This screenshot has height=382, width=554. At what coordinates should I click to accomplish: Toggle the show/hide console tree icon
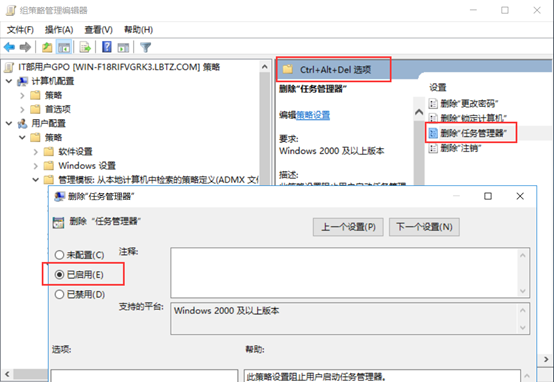pos(64,47)
